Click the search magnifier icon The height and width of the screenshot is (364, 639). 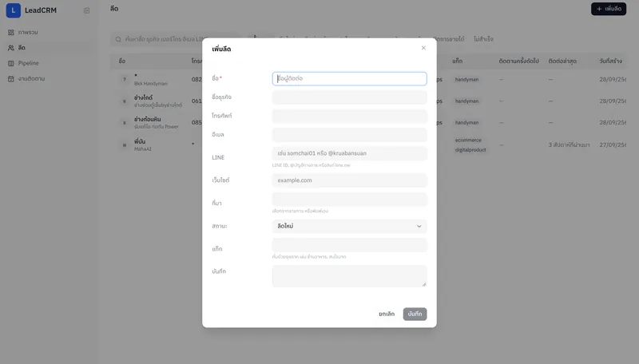point(118,39)
